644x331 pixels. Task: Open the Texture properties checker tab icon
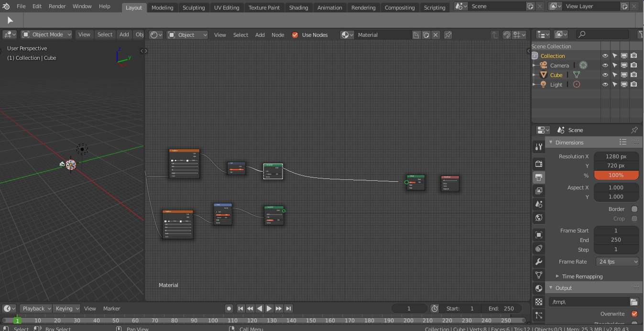(x=539, y=302)
